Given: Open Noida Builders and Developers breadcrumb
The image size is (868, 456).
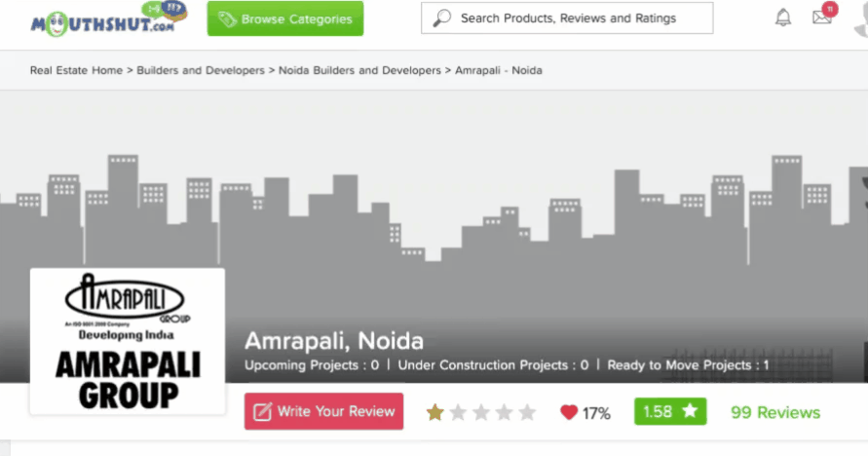Looking at the screenshot, I should 359,70.
